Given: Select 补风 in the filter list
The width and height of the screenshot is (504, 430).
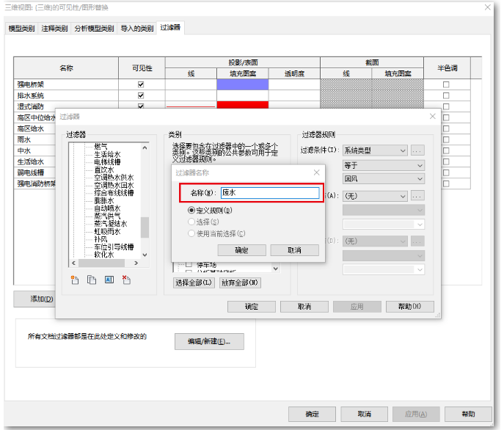Looking at the screenshot, I should pos(101,239).
